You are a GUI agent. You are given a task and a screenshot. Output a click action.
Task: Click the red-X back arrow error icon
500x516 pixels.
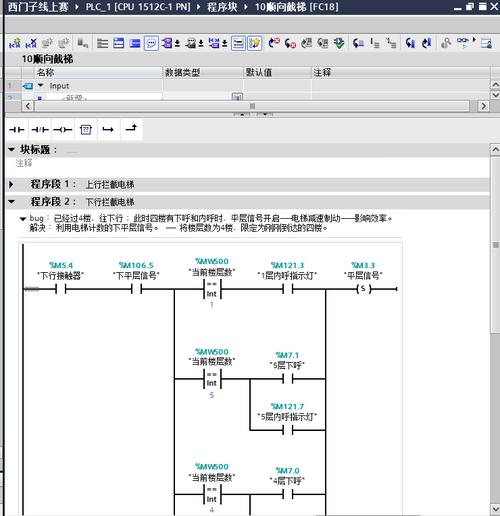(274, 43)
